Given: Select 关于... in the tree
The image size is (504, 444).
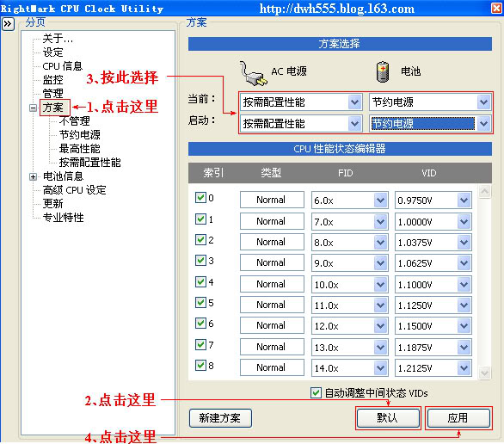Looking at the screenshot, I should (58, 39).
